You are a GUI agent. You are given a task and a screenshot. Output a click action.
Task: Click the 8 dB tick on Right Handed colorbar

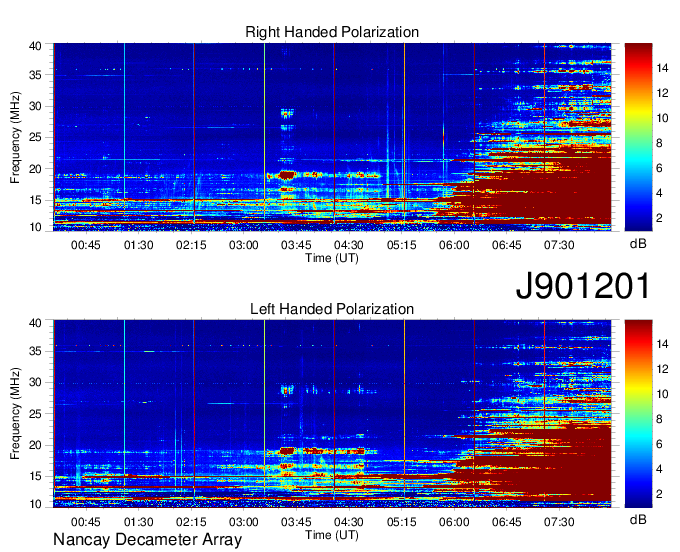660,143
